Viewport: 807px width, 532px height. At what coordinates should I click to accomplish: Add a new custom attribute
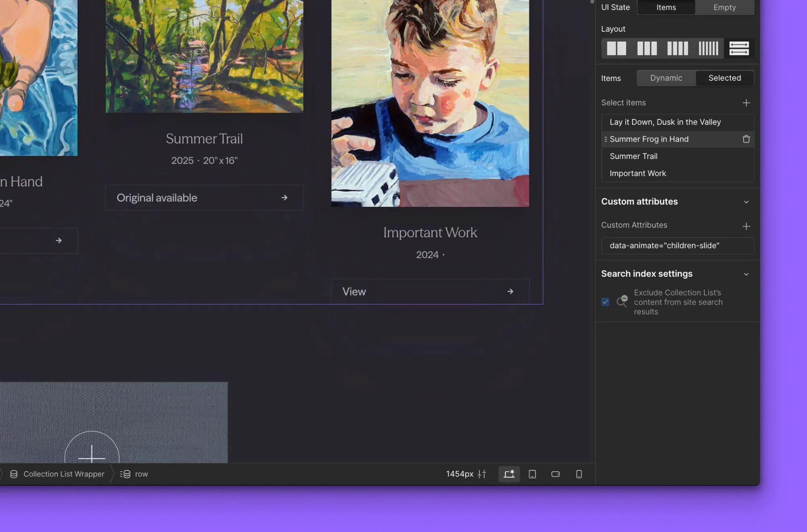[x=746, y=226]
